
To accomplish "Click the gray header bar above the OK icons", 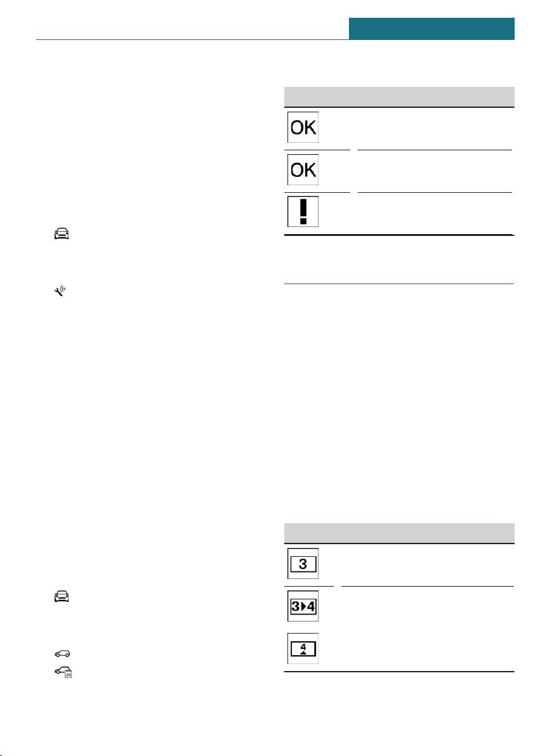I will (x=398, y=97).
